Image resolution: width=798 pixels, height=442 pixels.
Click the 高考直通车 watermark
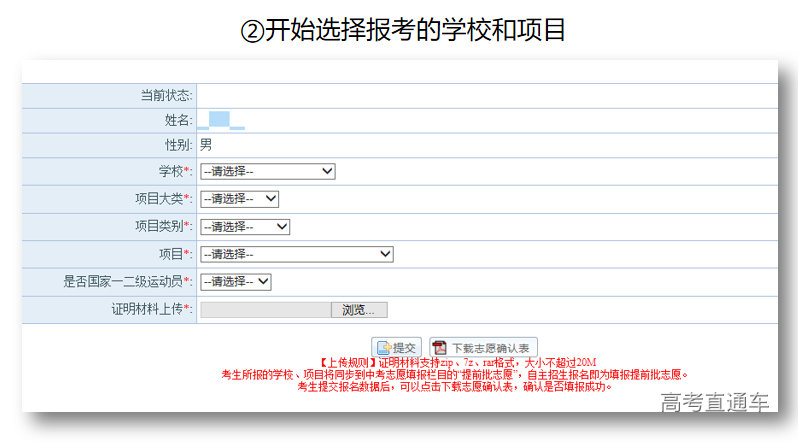[715, 403]
